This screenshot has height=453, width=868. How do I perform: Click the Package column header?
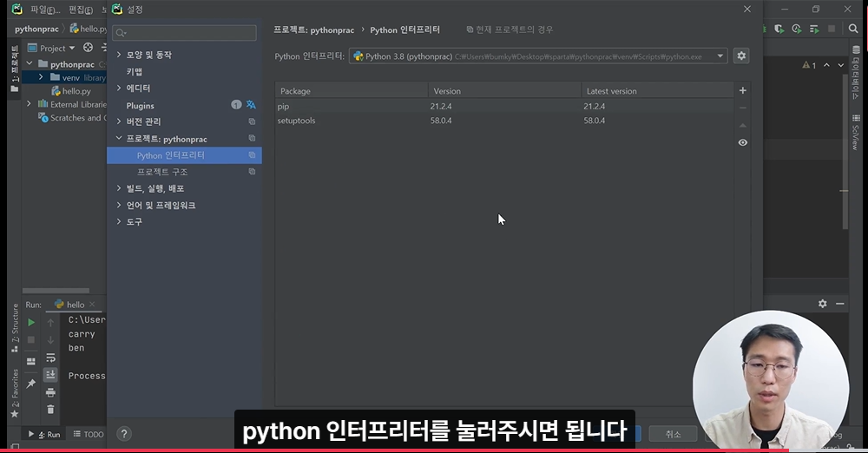coord(352,91)
